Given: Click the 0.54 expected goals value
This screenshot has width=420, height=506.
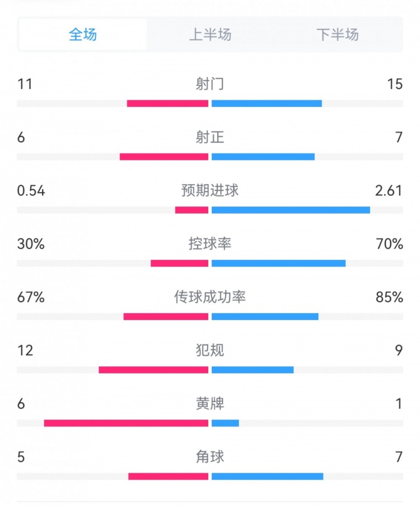Looking at the screenshot, I should [31, 191].
